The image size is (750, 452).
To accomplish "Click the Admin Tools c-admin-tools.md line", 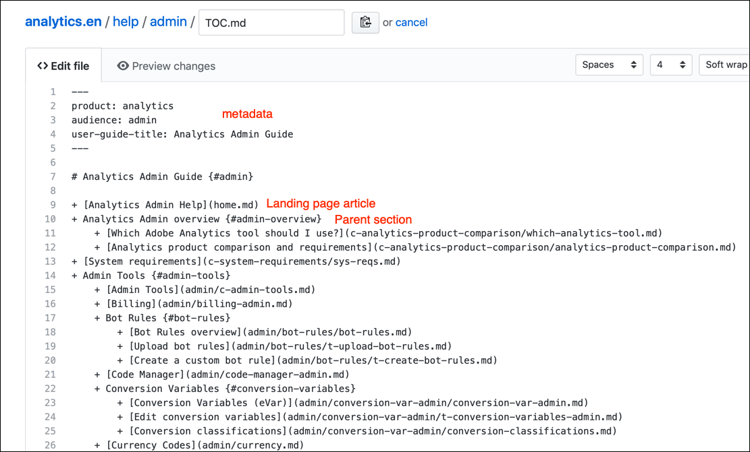I will pos(205,290).
